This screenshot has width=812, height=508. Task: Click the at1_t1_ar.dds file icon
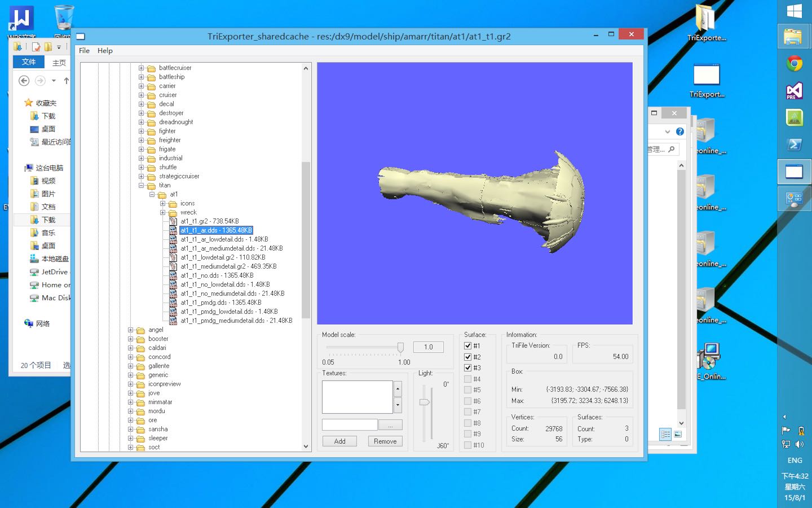coord(173,230)
